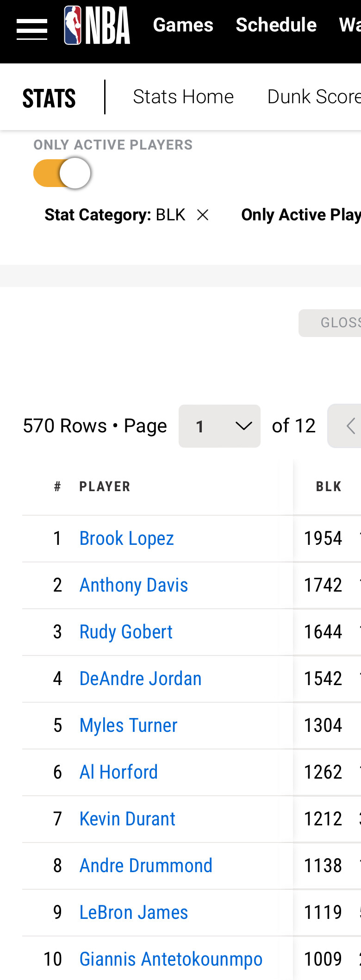The width and height of the screenshot is (361, 980).
Task: Toggle the Only Active Players switch
Action: pos(62,173)
